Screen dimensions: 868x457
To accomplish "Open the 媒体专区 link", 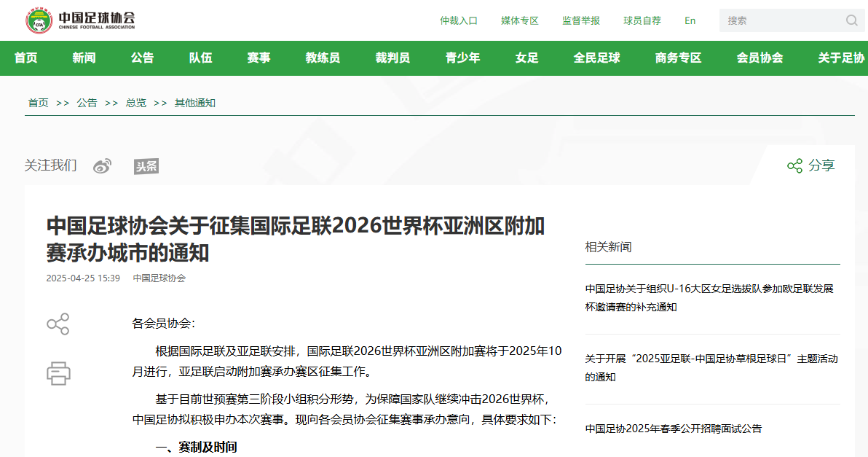I will [x=520, y=20].
